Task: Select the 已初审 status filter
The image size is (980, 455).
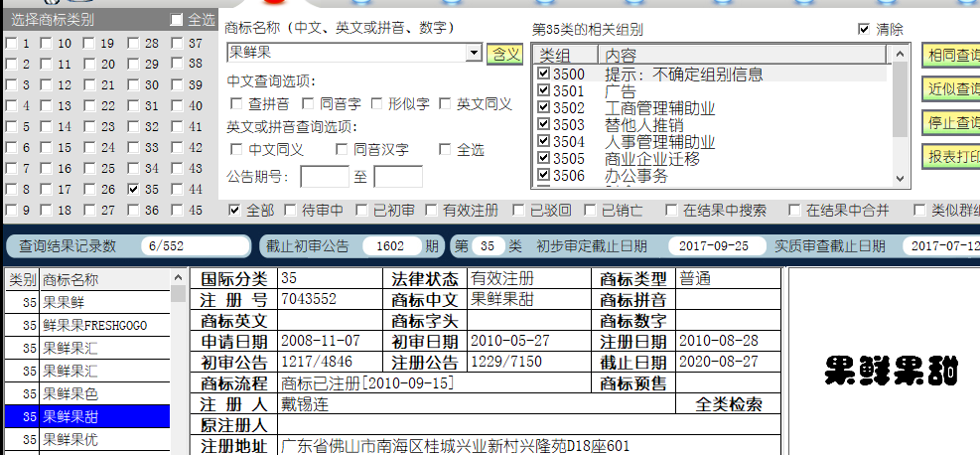Action: pyautogui.click(x=361, y=210)
